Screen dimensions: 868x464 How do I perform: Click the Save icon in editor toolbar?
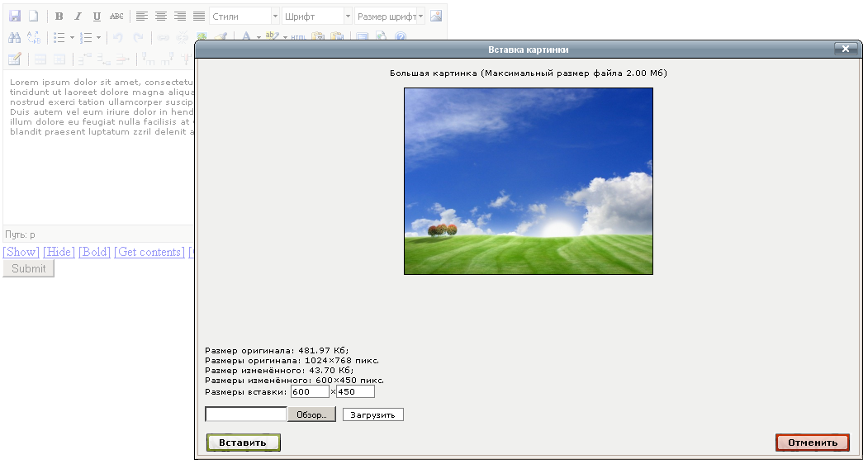click(15, 16)
